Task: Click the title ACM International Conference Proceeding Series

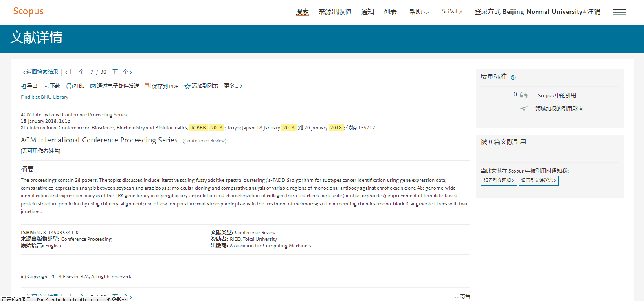Action: click(x=99, y=140)
